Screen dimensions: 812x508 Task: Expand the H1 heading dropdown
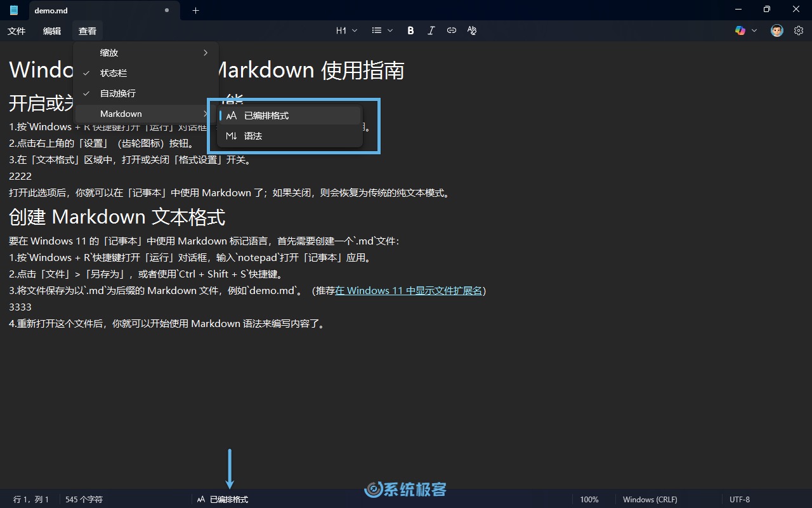coord(346,30)
